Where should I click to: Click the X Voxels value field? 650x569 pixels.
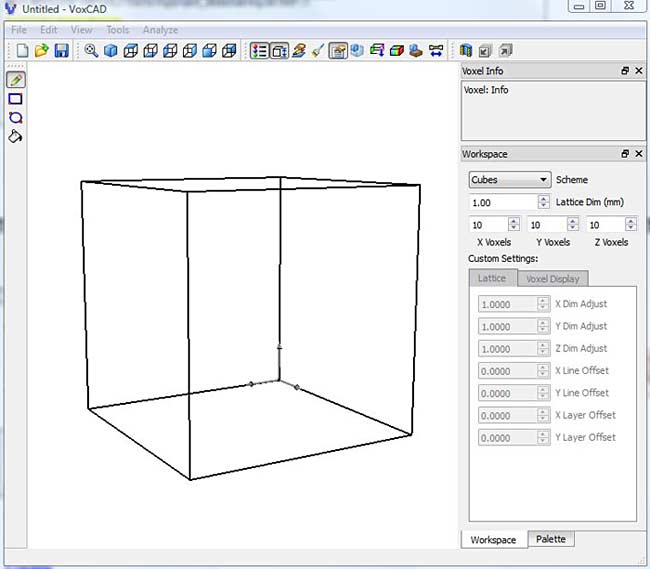489,225
